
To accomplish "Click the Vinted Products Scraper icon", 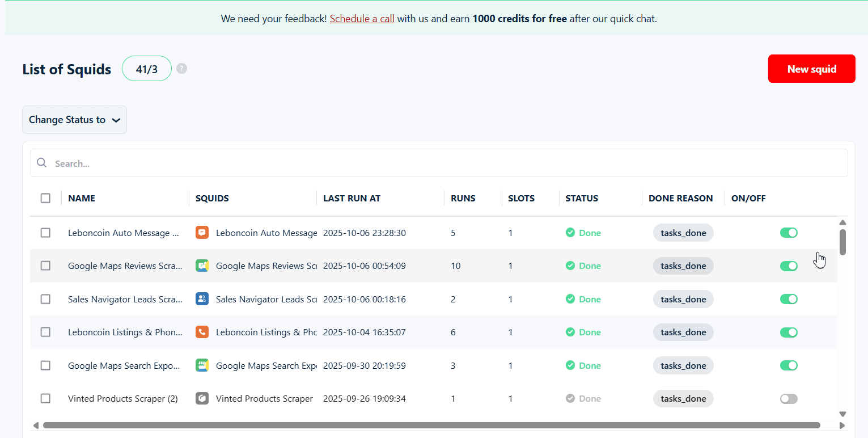I will [x=202, y=398].
